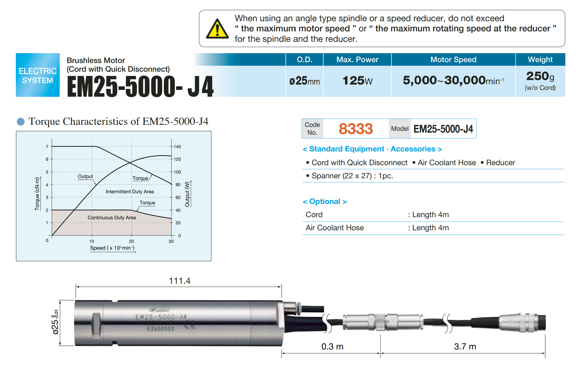Viewport: 588px width, 368px height.
Task: Click the Weight column header
Action: coord(540,59)
